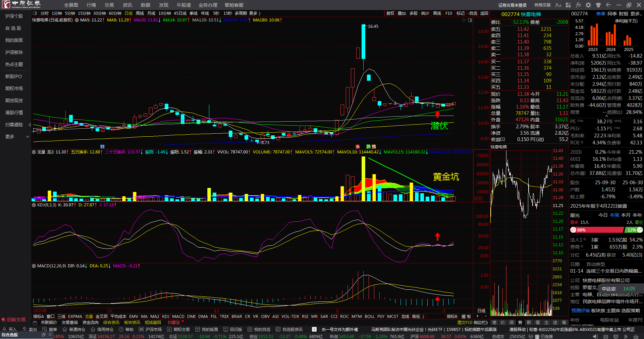
Task: Select 单季 single-quarter view
Action: (x=601, y=14)
